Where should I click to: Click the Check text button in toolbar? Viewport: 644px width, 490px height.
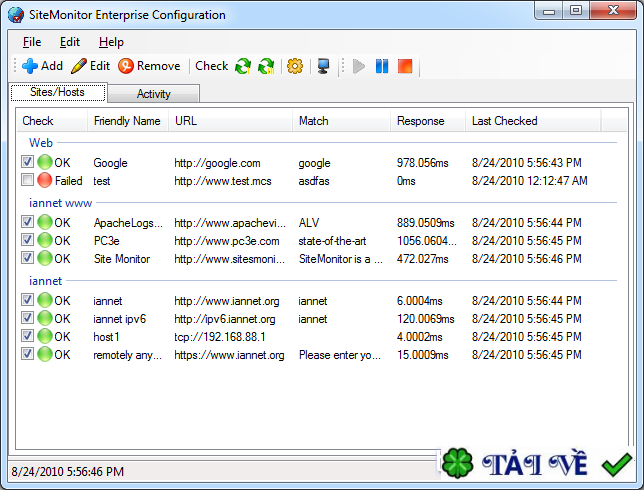212,66
